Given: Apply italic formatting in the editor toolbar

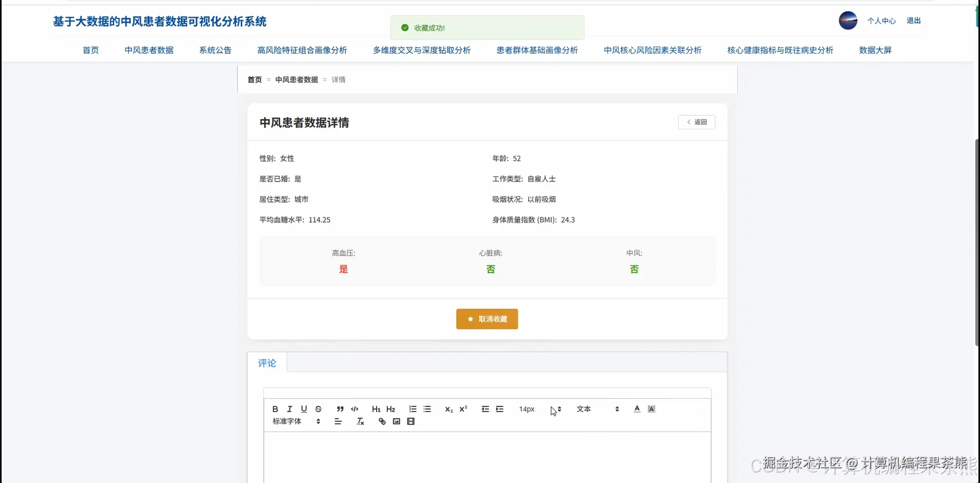Looking at the screenshot, I should point(289,409).
